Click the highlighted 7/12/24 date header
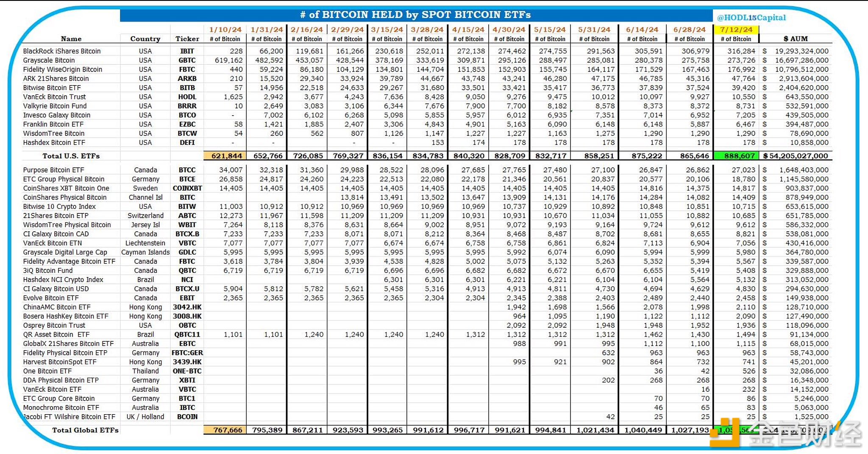The width and height of the screenshot is (868, 454). click(x=736, y=30)
